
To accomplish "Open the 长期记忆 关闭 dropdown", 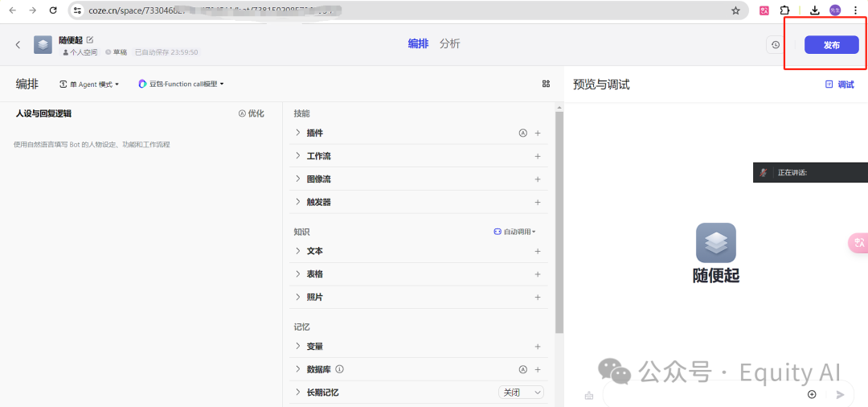I will tap(521, 393).
